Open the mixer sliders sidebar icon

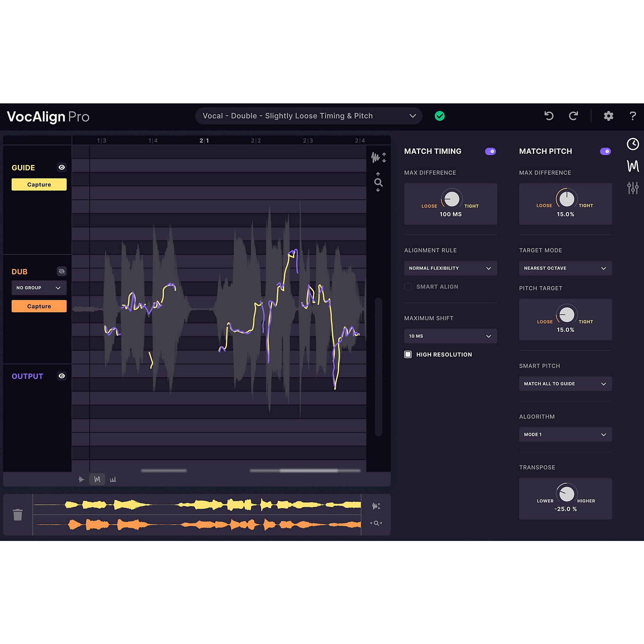pos(633,188)
